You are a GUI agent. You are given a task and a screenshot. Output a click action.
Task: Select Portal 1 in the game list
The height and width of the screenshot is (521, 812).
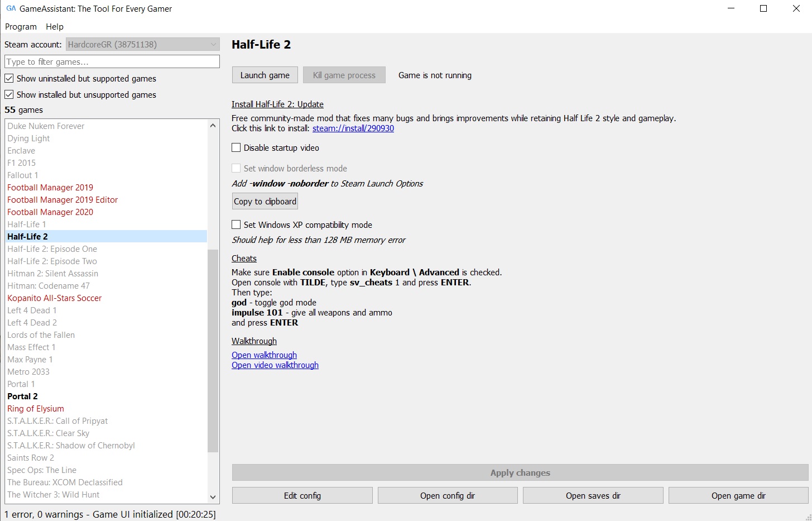pos(106,384)
